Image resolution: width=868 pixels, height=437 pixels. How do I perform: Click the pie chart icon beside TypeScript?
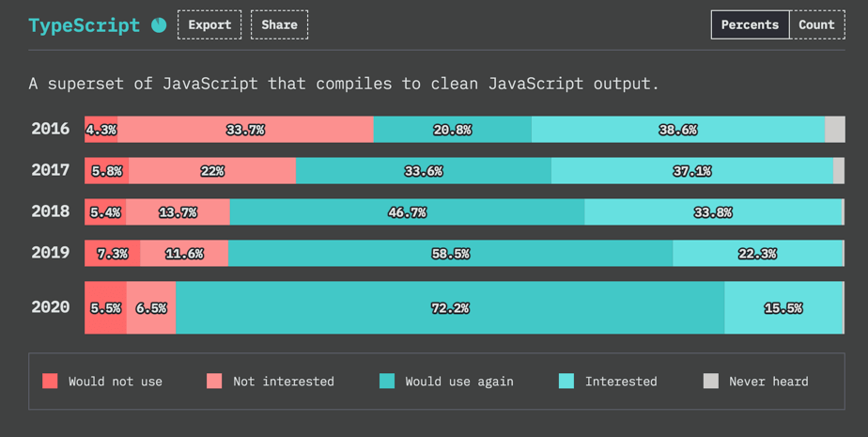(159, 25)
